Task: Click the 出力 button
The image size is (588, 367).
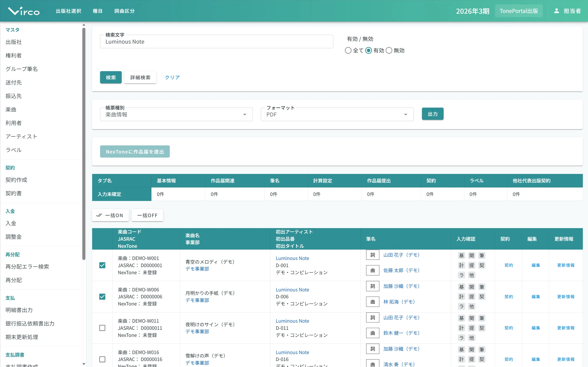Action: (x=433, y=114)
